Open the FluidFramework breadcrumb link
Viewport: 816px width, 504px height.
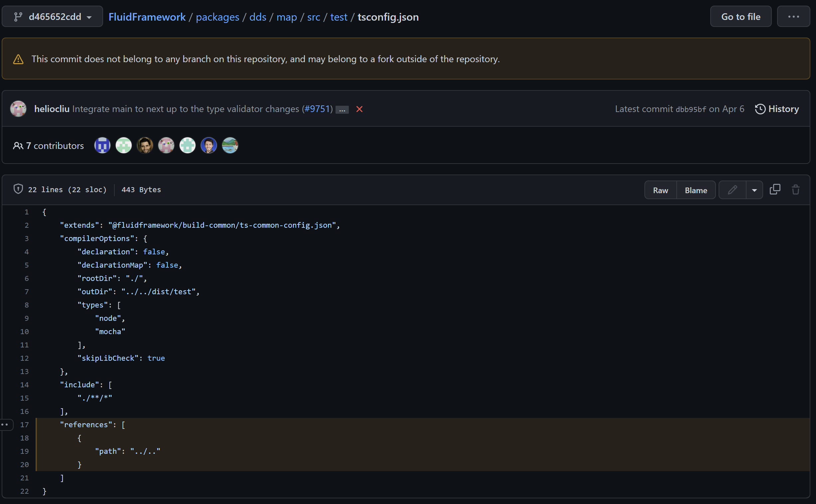coord(147,17)
